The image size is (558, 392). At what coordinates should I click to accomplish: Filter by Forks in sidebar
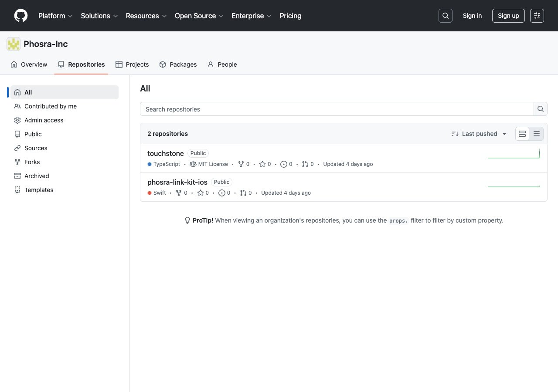coord(65,162)
